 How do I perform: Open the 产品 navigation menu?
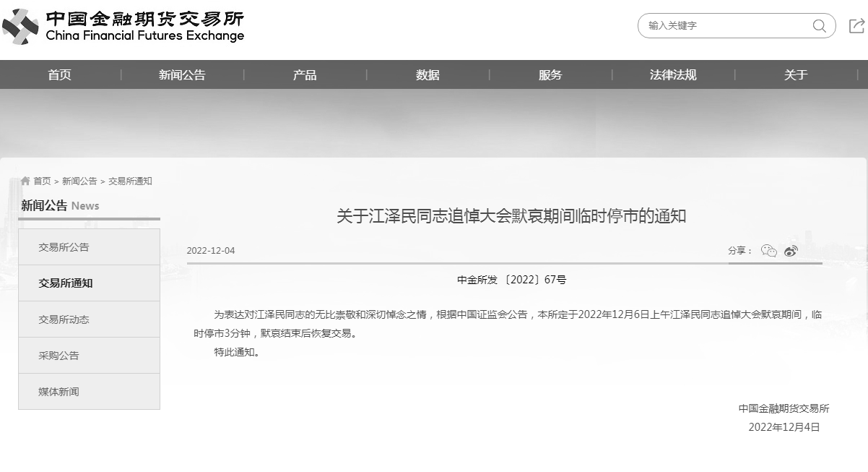pos(305,74)
